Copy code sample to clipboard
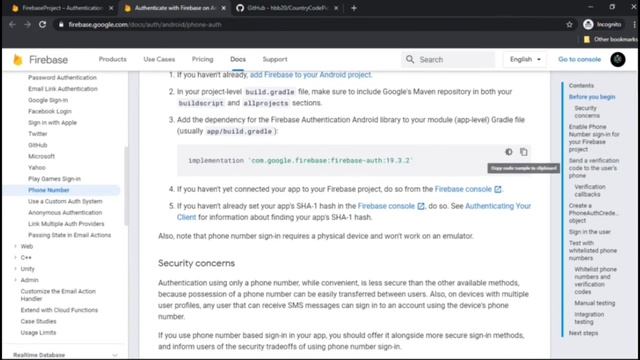This screenshot has height=360, width=640. tap(524, 152)
